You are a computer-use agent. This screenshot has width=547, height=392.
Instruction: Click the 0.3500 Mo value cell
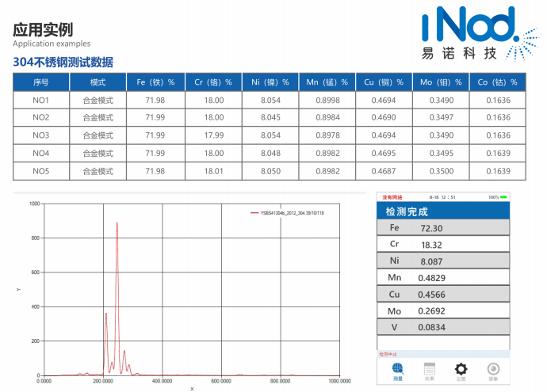(x=442, y=171)
